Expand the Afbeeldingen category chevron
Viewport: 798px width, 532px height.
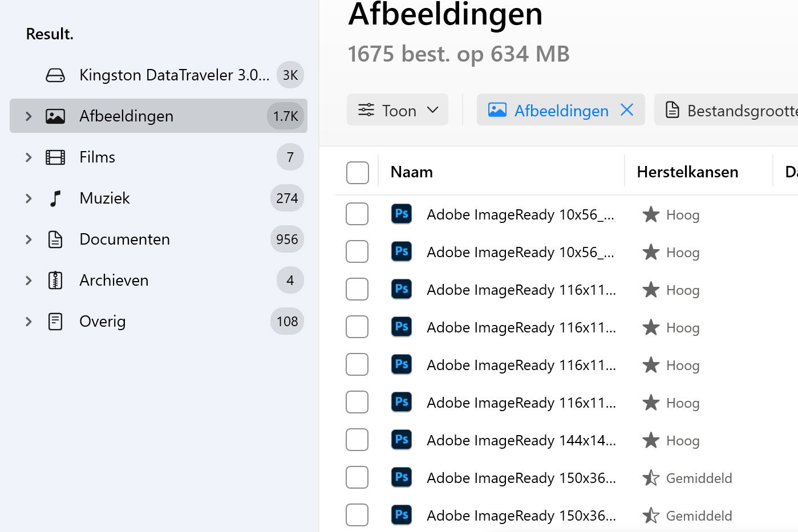29,116
